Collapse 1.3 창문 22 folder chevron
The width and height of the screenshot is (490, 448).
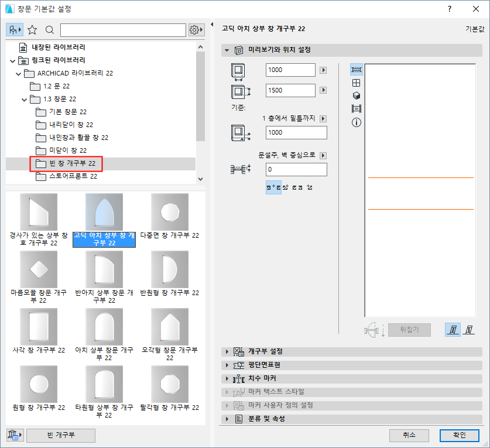click(x=25, y=100)
